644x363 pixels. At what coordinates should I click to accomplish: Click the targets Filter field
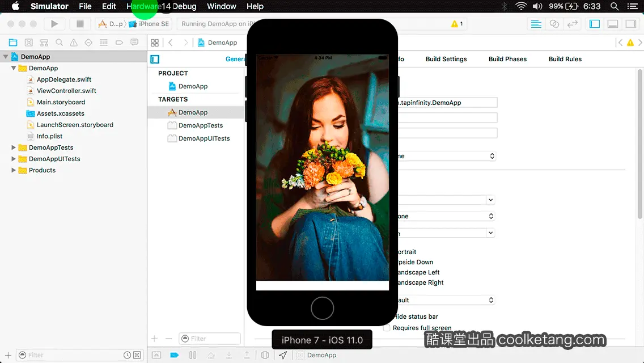[210, 339]
